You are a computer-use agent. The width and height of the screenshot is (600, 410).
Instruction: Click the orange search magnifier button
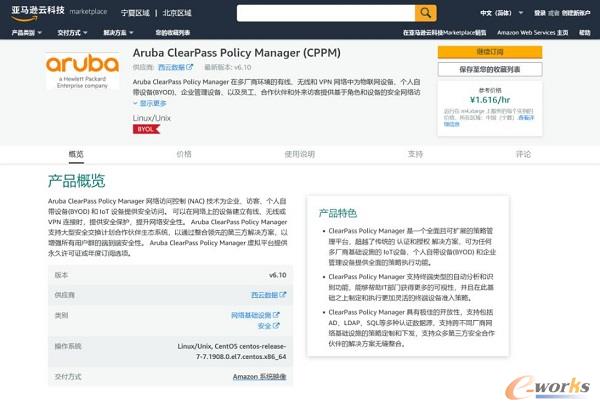(x=426, y=13)
